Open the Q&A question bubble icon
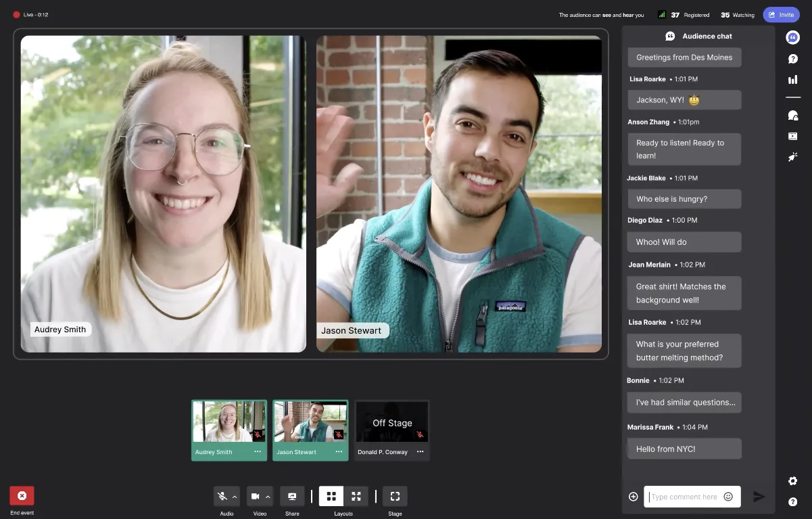 pyautogui.click(x=793, y=59)
